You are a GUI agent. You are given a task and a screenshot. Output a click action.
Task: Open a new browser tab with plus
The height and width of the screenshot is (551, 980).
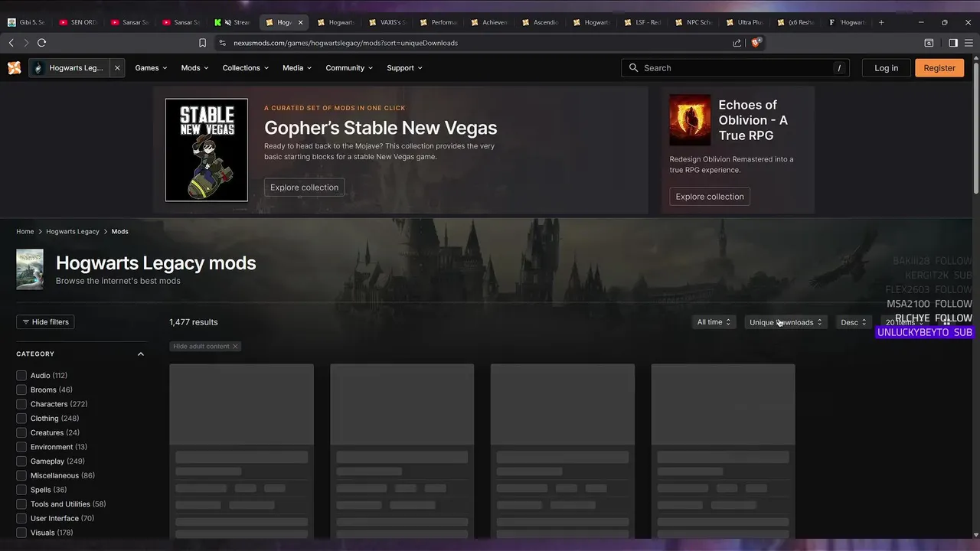[881, 22]
